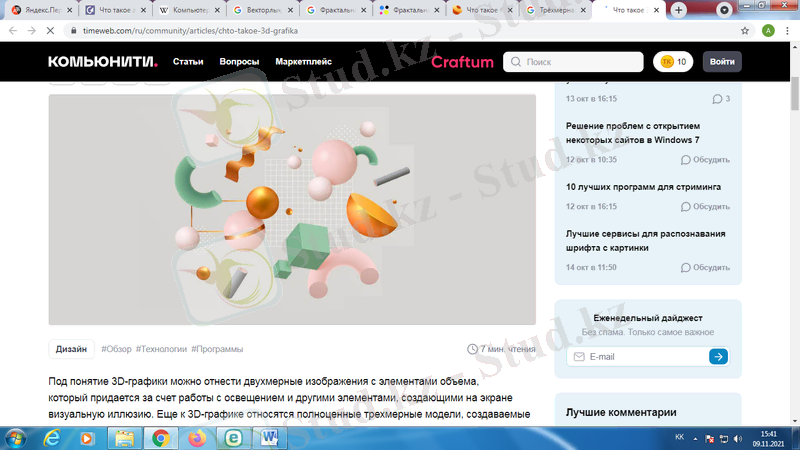Show hidden tray icons arrow

tap(695, 439)
